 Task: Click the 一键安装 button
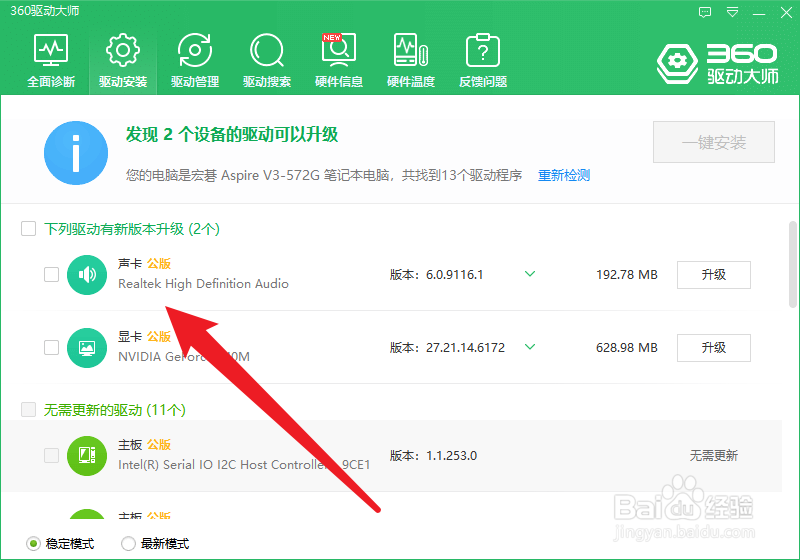(x=714, y=142)
